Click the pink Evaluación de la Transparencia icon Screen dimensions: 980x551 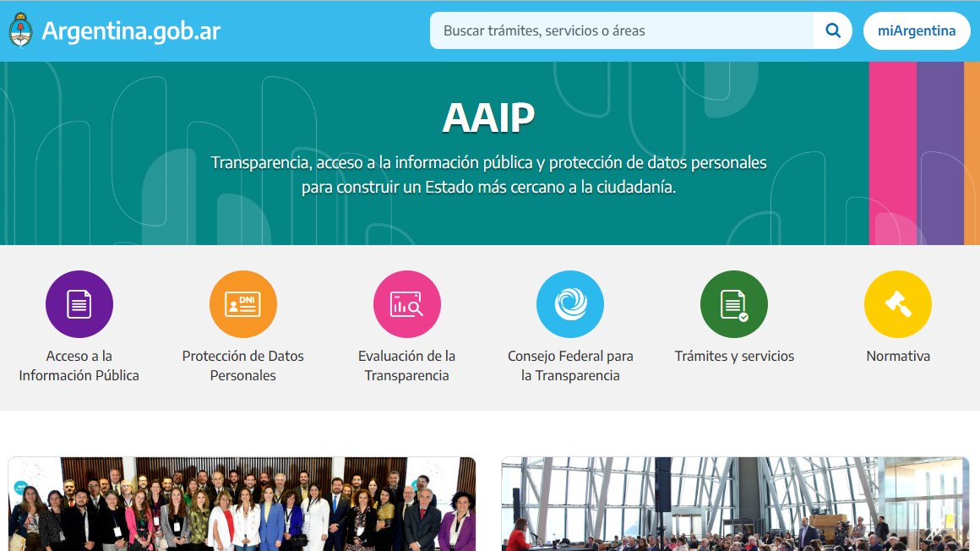[x=407, y=304]
